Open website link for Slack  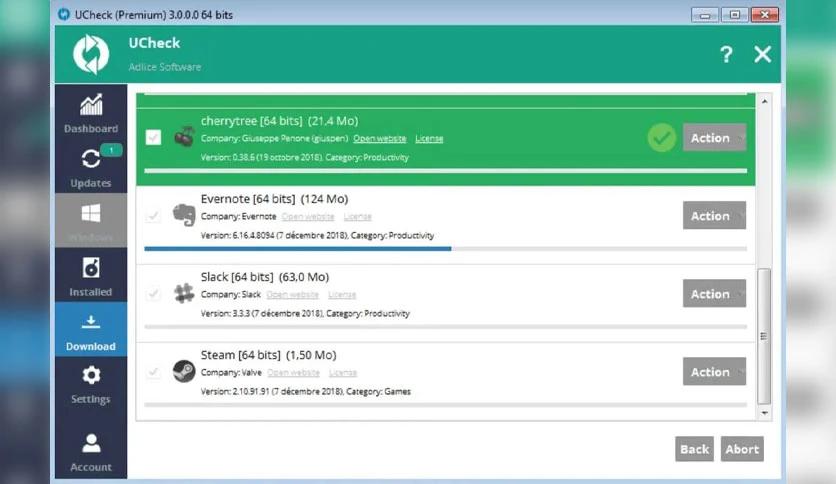tap(292, 294)
